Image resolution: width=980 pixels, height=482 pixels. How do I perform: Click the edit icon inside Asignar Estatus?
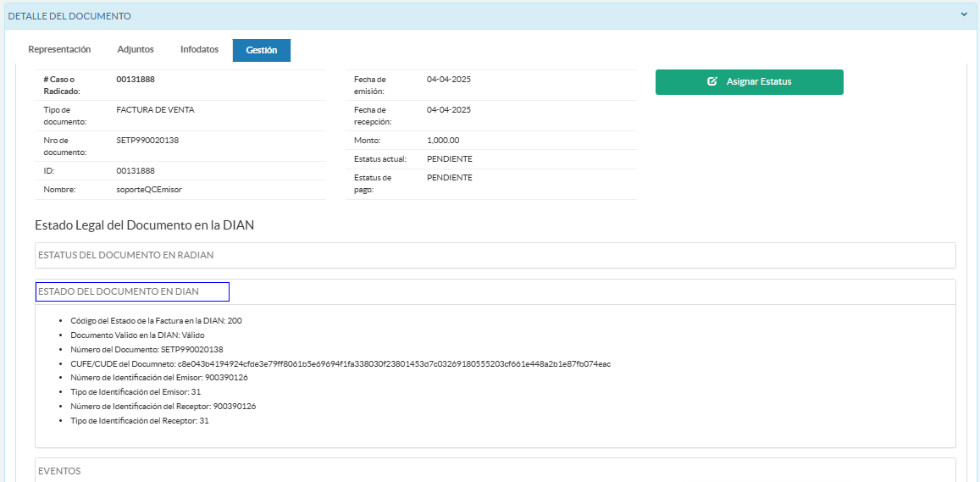click(x=712, y=82)
